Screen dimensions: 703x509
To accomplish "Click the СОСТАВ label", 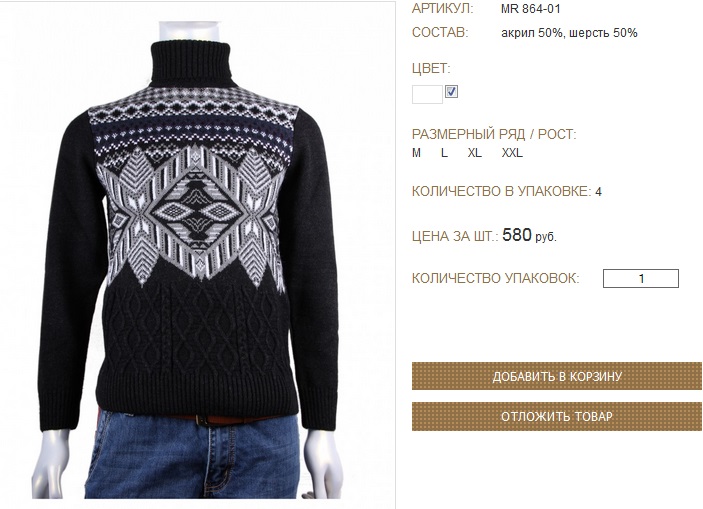I will coord(440,32).
